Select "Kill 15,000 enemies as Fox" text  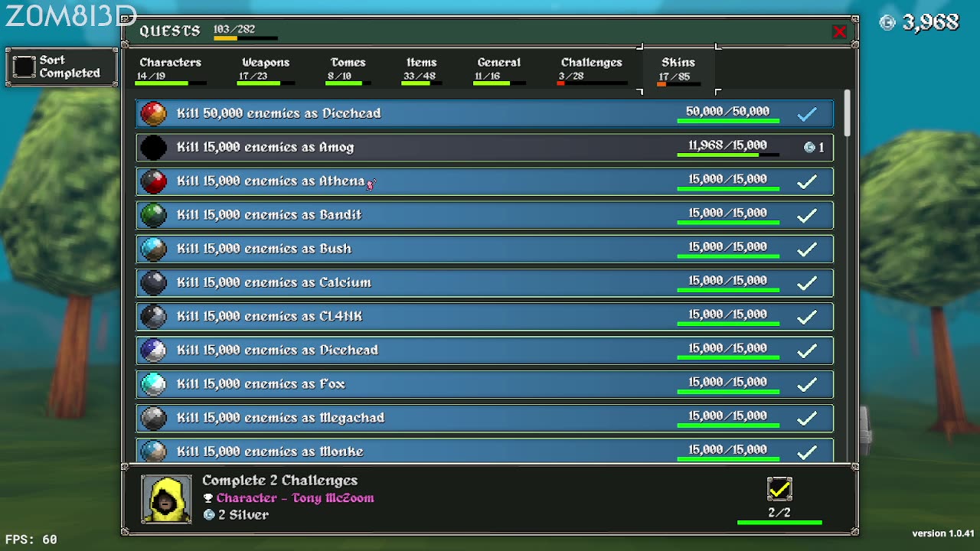coord(261,383)
